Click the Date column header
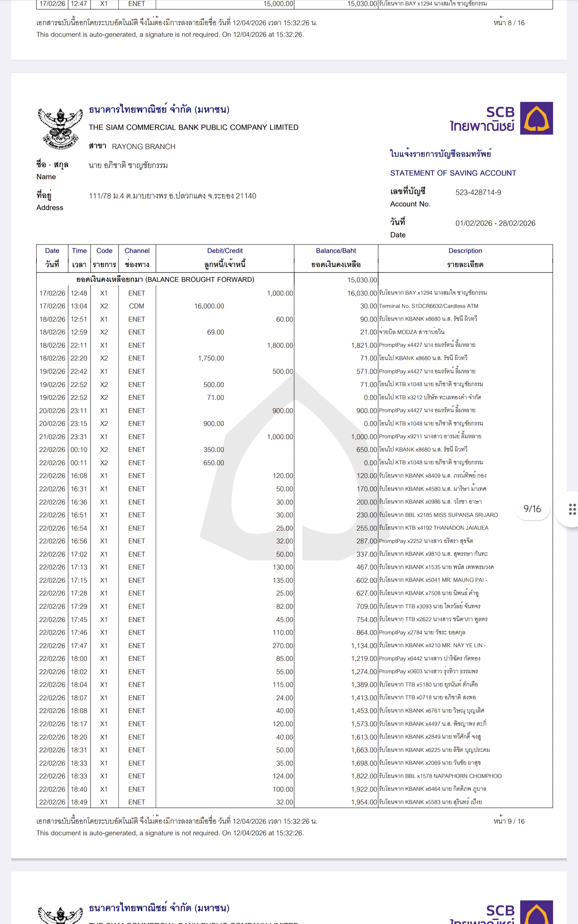 [52, 257]
